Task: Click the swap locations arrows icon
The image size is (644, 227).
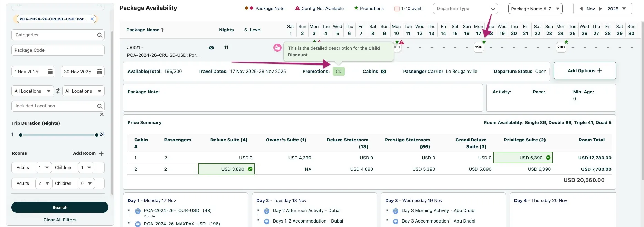Action: pyautogui.click(x=58, y=91)
